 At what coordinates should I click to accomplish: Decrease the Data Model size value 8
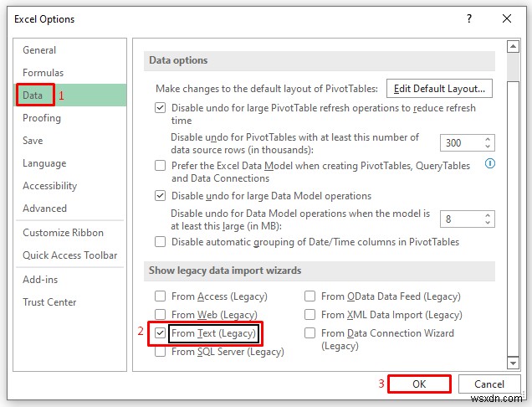pos(488,223)
